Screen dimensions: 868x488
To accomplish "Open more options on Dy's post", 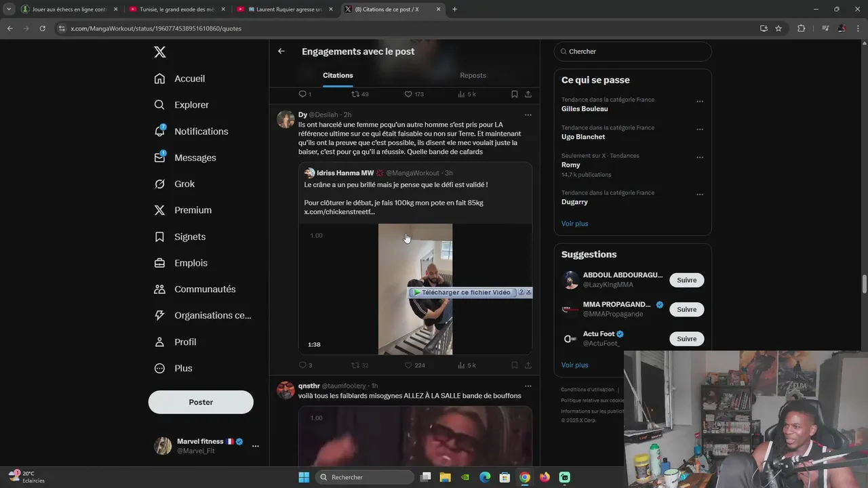I will point(528,115).
